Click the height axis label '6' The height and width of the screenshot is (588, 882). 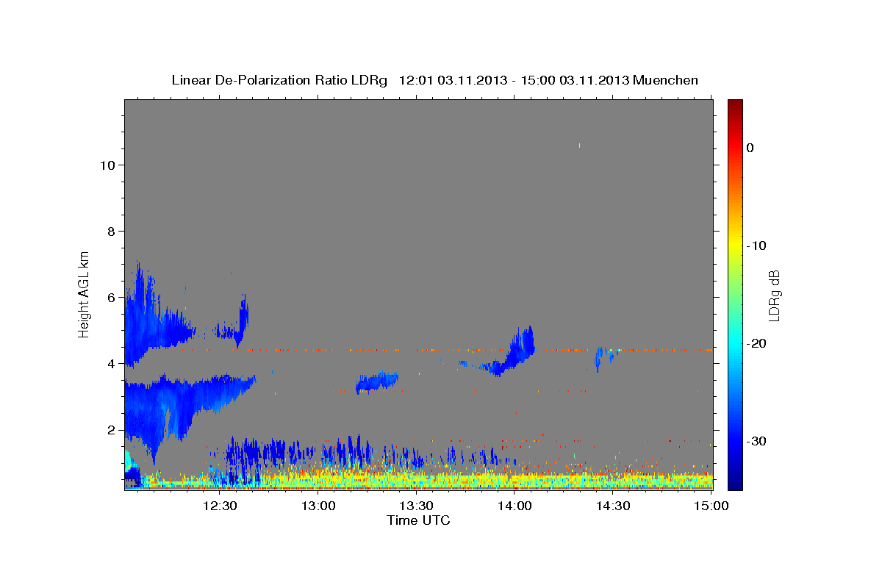[x=111, y=298]
